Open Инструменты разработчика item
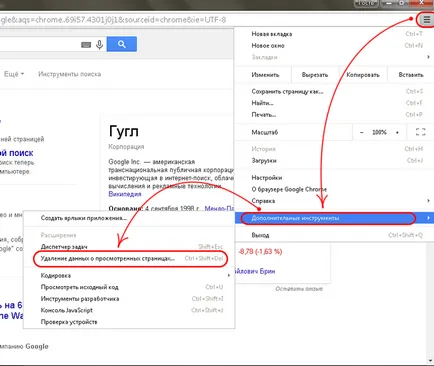434x366 pixels. coord(129,299)
